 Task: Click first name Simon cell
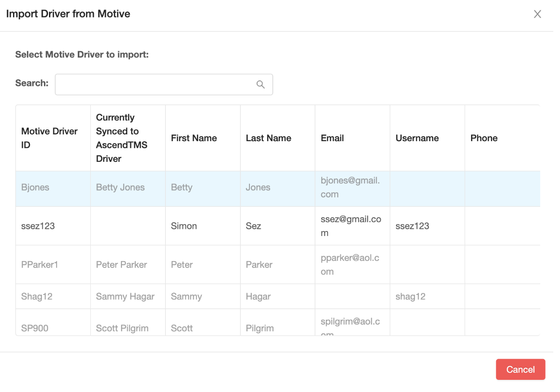coord(203,226)
